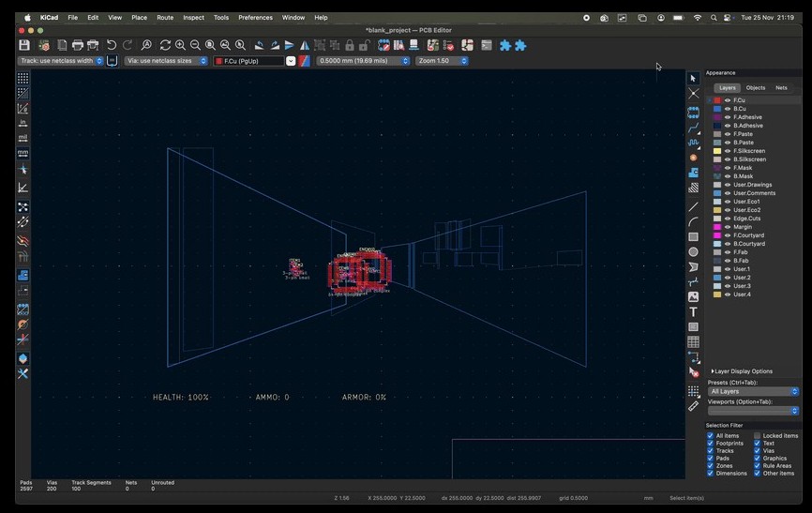Click the Print icon in the toolbar
812x513 pixels.
(78, 45)
